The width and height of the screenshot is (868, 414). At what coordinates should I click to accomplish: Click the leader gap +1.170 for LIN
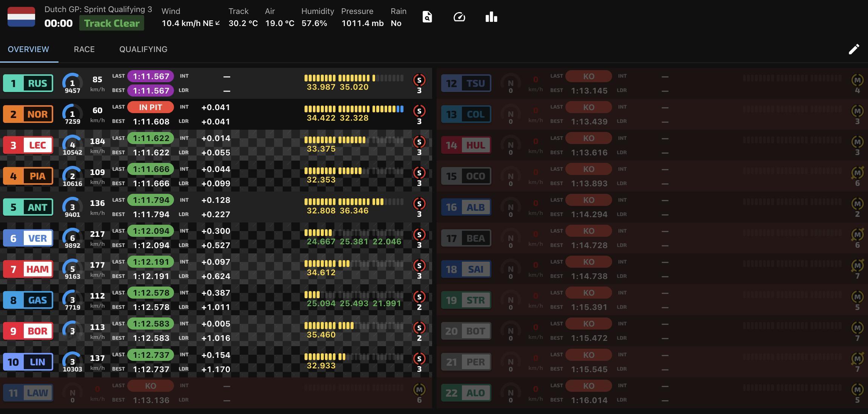(x=216, y=369)
